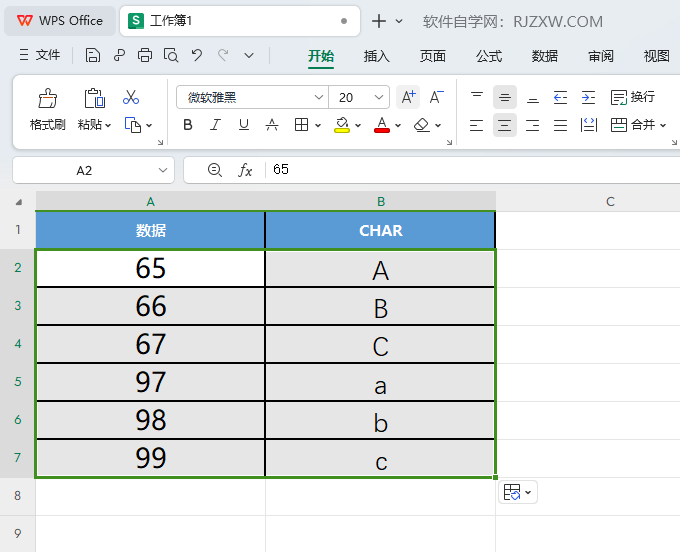This screenshot has height=552, width=680.
Task: Increase indent icon
Action: click(588, 97)
